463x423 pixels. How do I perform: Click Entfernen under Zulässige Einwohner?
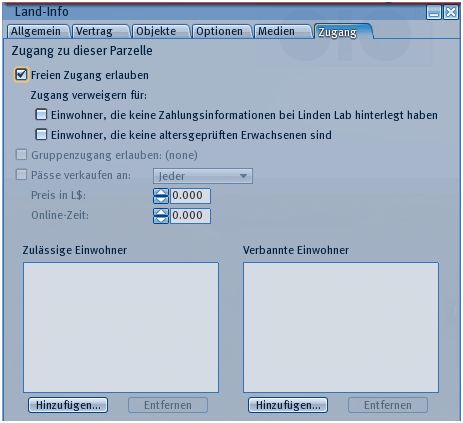(168, 405)
